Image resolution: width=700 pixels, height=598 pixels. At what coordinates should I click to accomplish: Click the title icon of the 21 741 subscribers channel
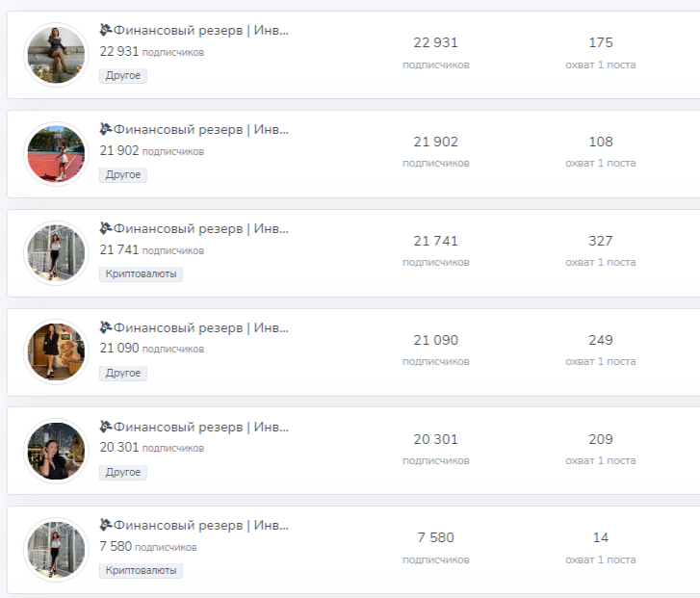pos(106,228)
